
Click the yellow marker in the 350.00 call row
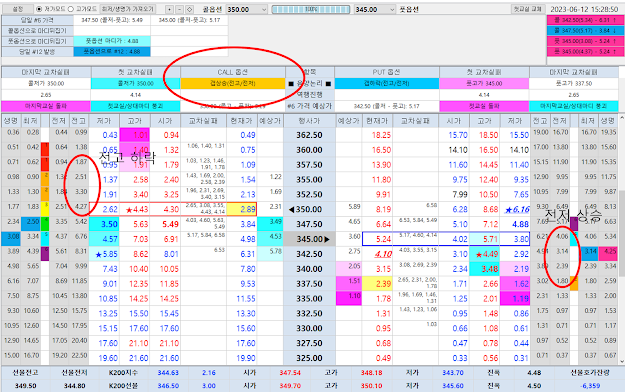[45, 209]
